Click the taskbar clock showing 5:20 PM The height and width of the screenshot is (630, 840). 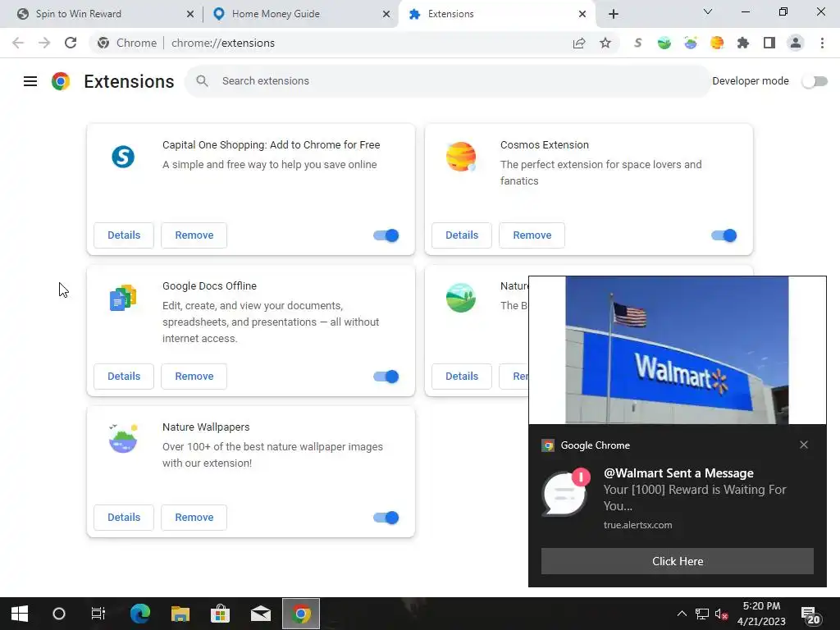click(x=761, y=614)
